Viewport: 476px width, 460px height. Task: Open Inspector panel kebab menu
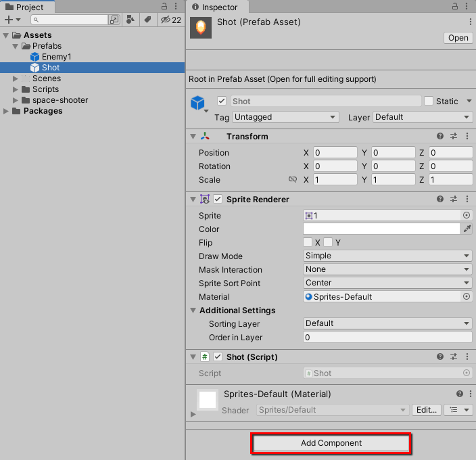467,6
